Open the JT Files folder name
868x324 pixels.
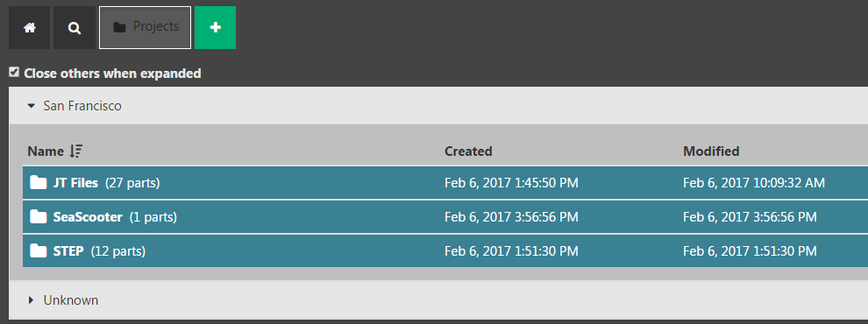tap(75, 183)
